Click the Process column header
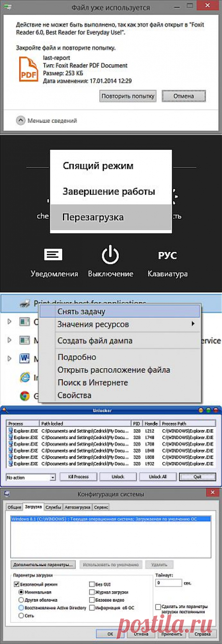This screenshot has width=222, height=644. tap(23, 423)
